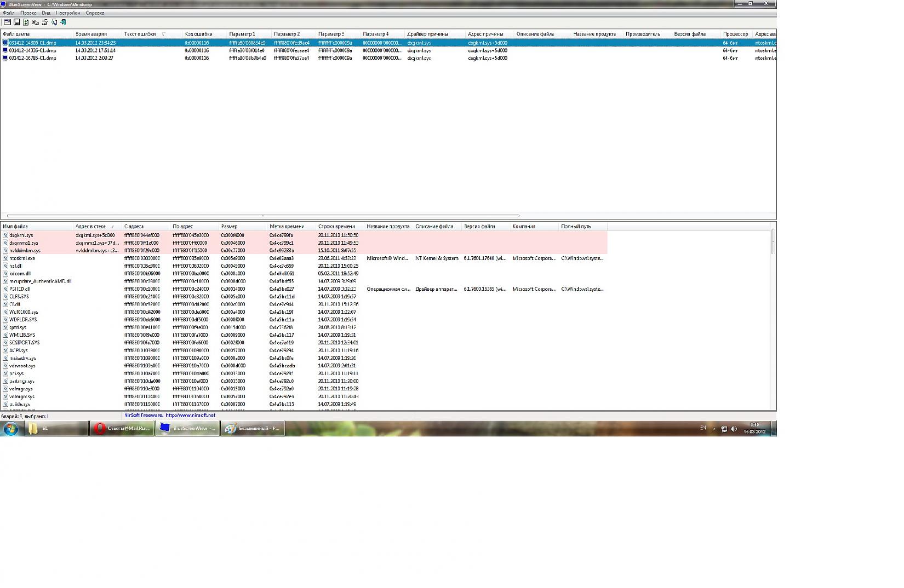The image size is (904, 588).
Task: Open the Настройки menu
Action: pos(67,13)
